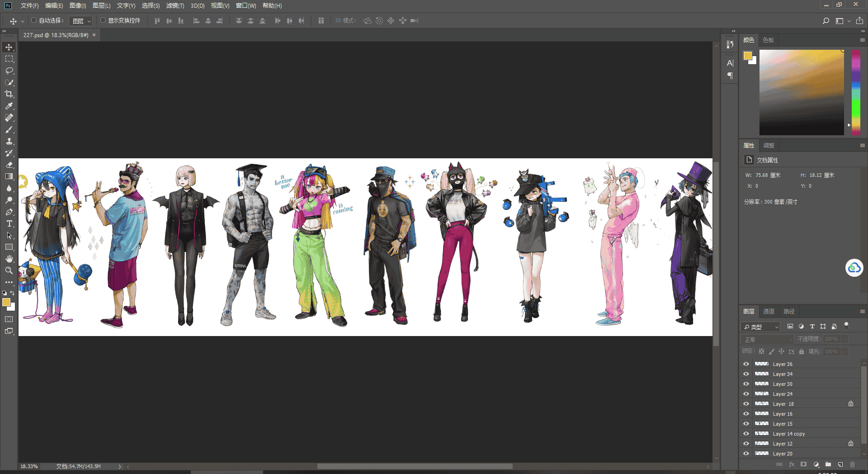Select the Zoom tool
Screen dimensions: 868x474
pos(9,270)
